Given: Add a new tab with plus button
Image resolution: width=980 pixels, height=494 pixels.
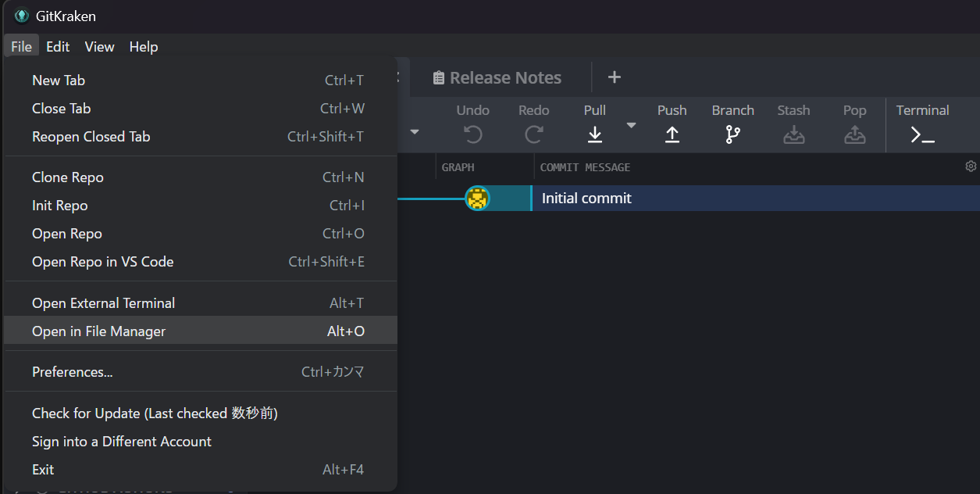Looking at the screenshot, I should click(615, 77).
